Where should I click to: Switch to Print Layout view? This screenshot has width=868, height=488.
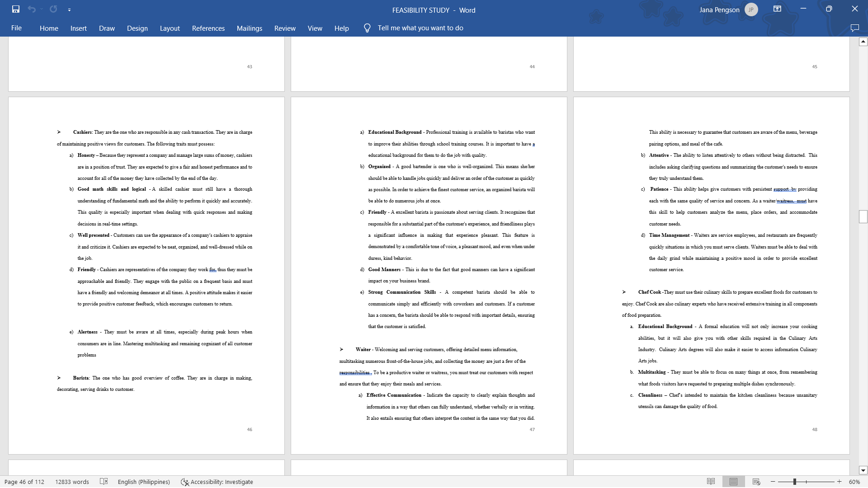point(733,482)
